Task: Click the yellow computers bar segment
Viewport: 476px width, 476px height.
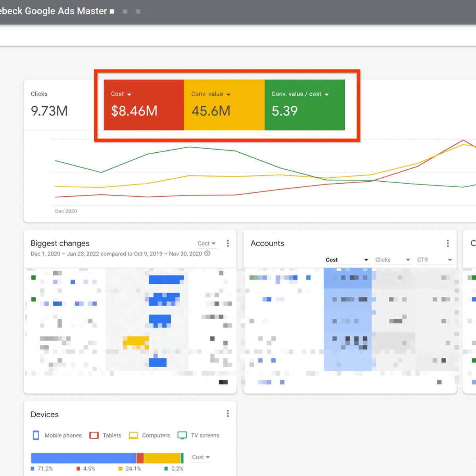Action: click(162, 458)
